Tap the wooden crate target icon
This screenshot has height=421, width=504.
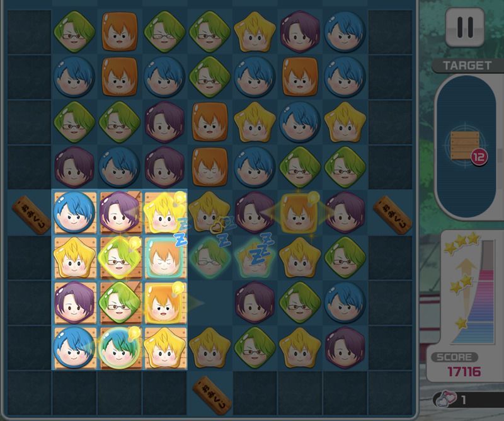(465, 146)
